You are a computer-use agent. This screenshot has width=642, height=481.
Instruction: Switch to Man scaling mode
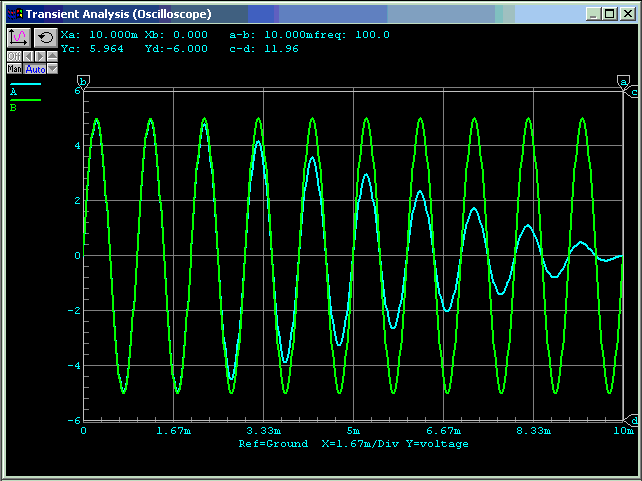14,69
